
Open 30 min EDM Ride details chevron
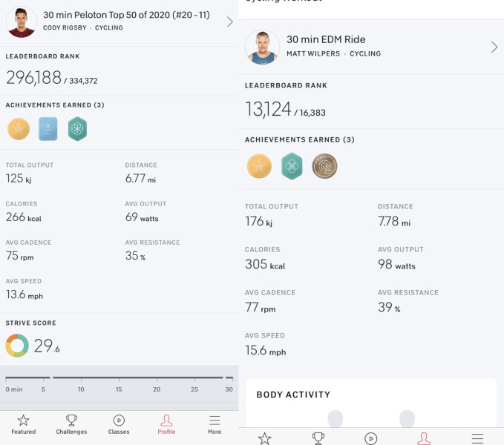coord(494,47)
